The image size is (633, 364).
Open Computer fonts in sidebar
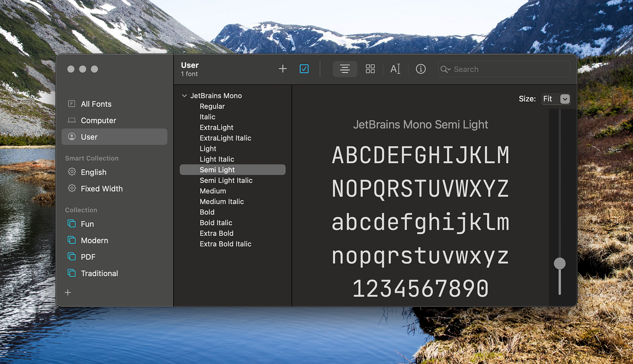point(114,121)
